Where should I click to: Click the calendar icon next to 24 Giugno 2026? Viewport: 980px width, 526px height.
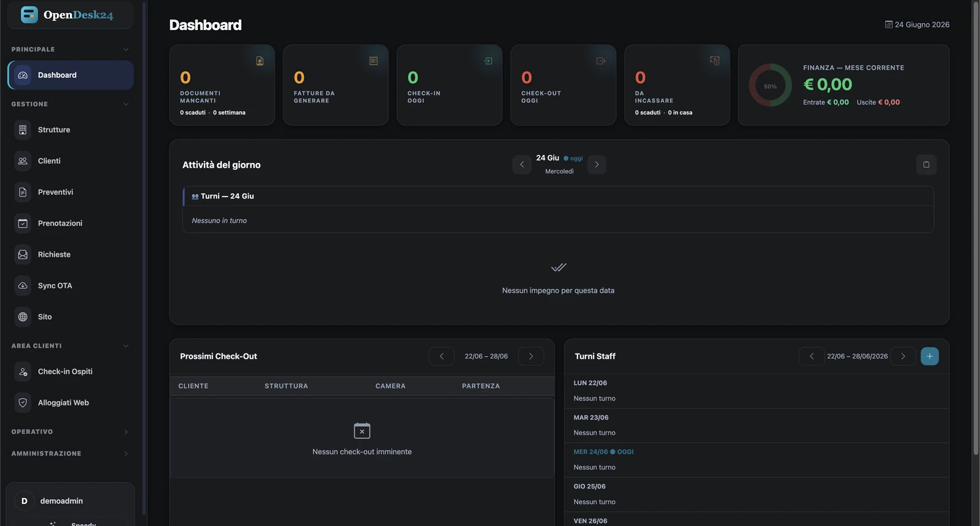(x=889, y=24)
